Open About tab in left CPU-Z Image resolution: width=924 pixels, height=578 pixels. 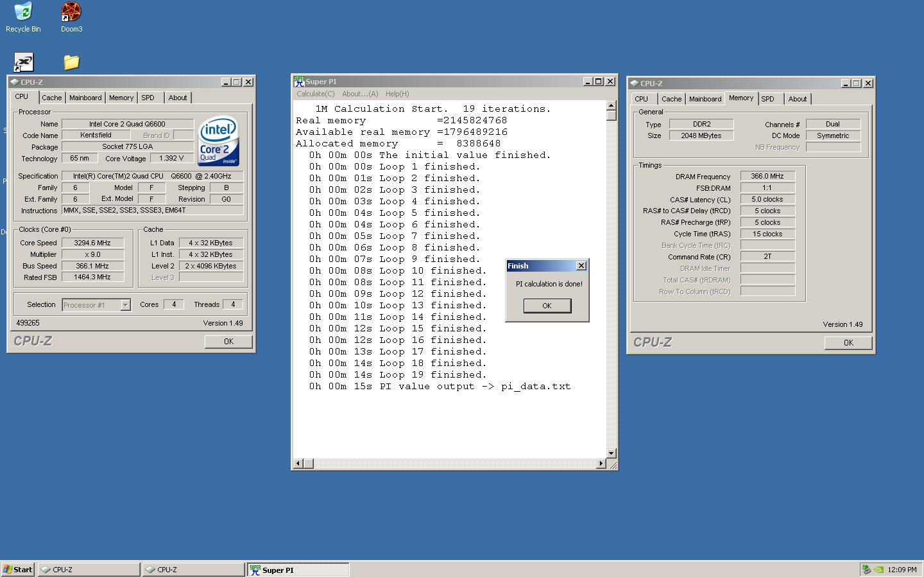pos(178,98)
